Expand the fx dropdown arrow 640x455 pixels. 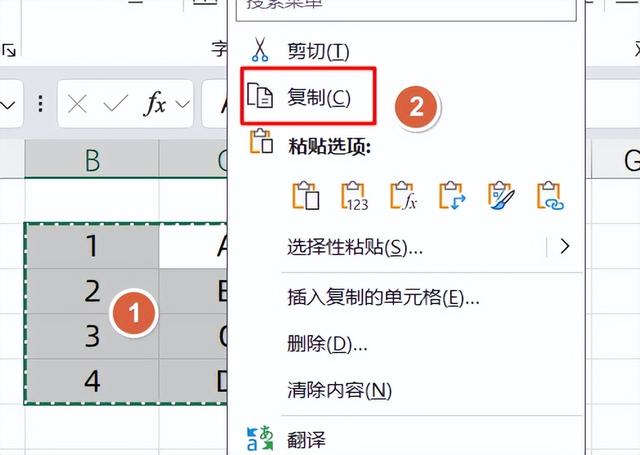182,104
